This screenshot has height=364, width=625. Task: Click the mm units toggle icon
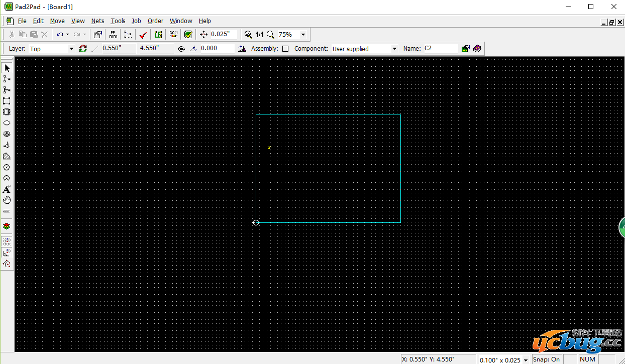(x=113, y=35)
